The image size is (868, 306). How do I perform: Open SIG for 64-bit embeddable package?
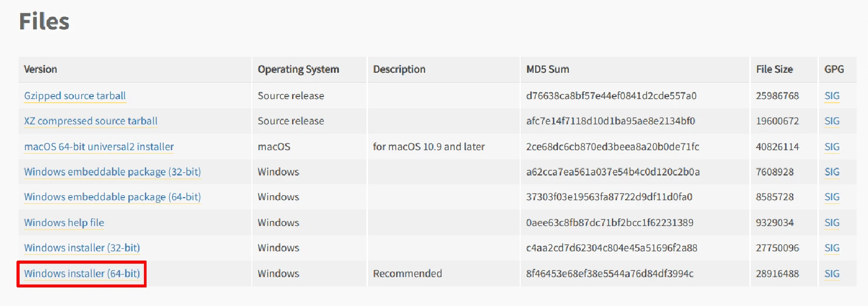pos(832,197)
